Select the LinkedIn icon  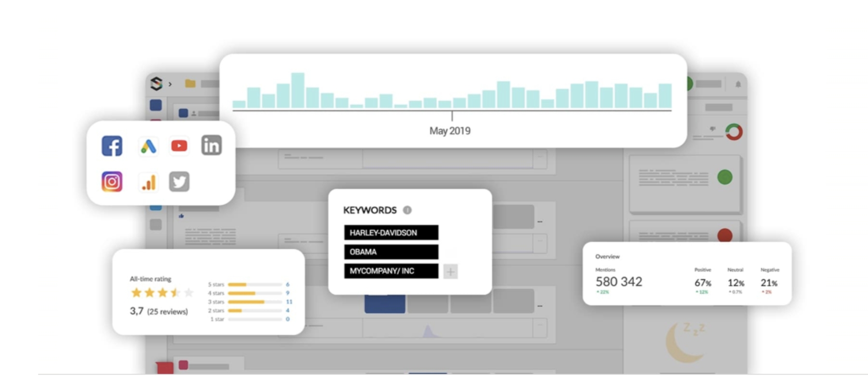[212, 145]
